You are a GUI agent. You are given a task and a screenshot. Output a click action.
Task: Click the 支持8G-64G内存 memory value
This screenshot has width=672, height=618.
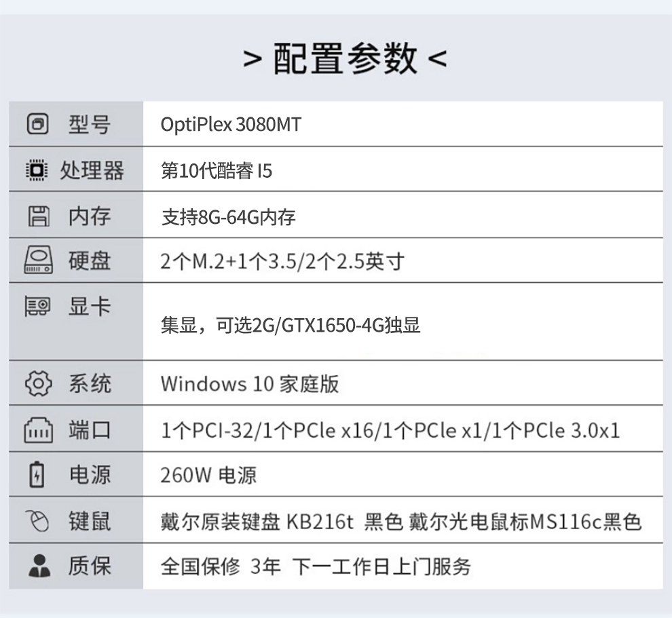[229, 217]
